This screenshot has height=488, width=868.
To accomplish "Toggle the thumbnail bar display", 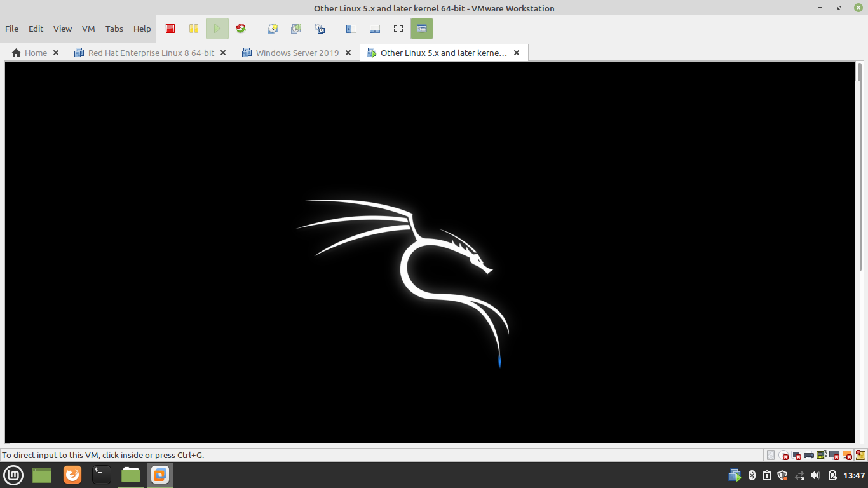I will (x=375, y=29).
